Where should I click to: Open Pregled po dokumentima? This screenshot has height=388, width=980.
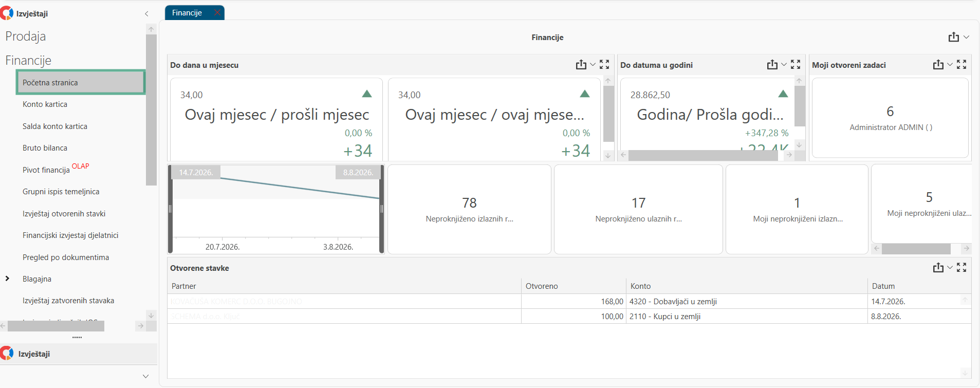tap(66, 257)
